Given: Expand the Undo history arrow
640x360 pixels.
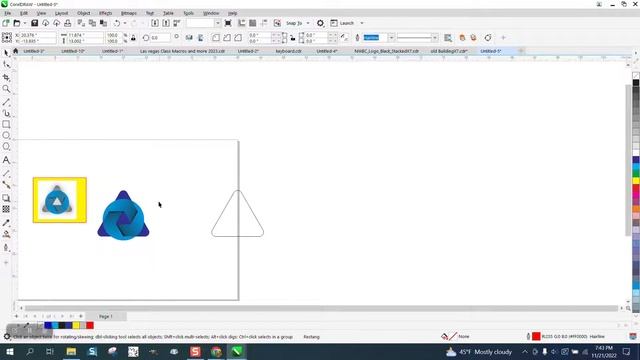Looking at the screenshot, I should [124, 23].
